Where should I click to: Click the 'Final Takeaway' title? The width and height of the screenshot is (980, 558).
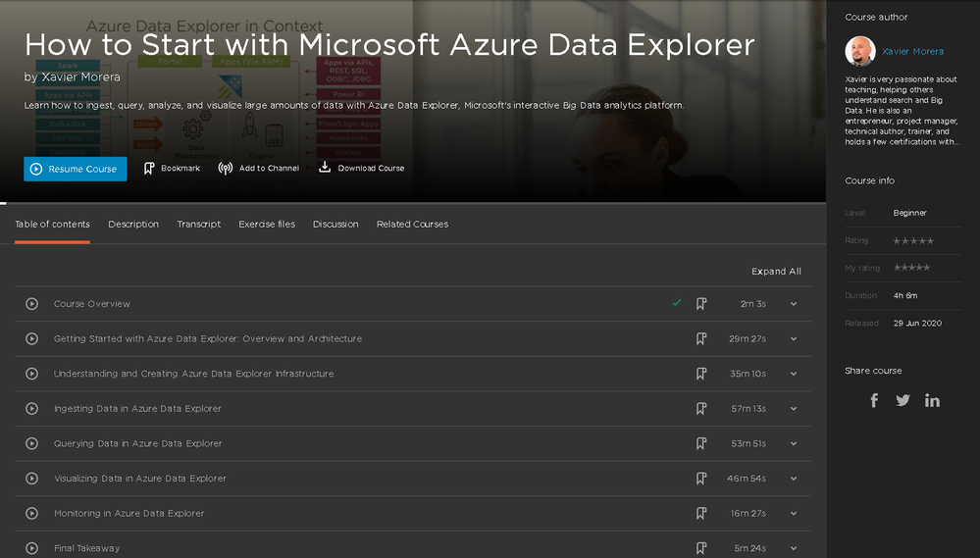(87, 548)
